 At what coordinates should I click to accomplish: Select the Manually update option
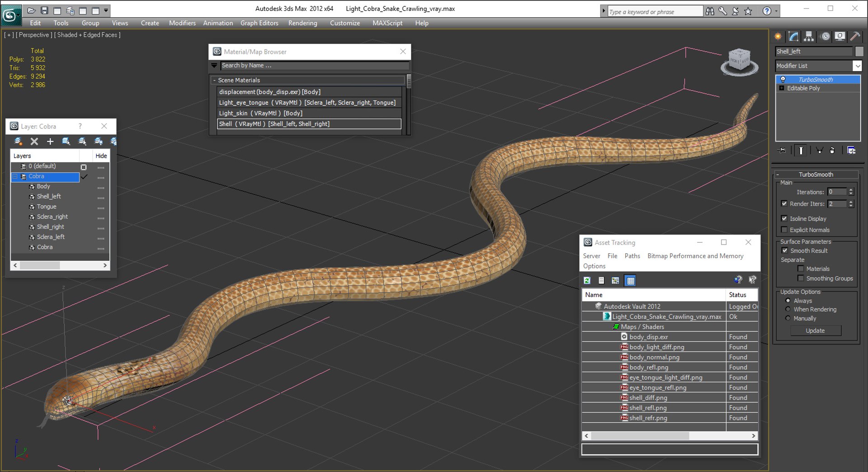pos(788,318)
